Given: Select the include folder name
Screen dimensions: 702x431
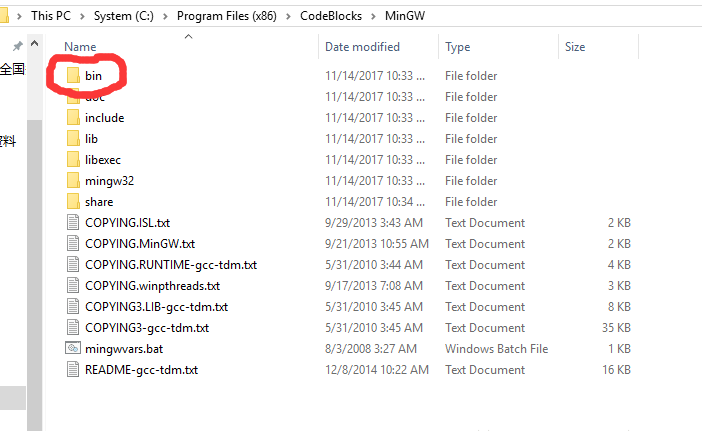Looking at the screenshot, I should (105, 118).
